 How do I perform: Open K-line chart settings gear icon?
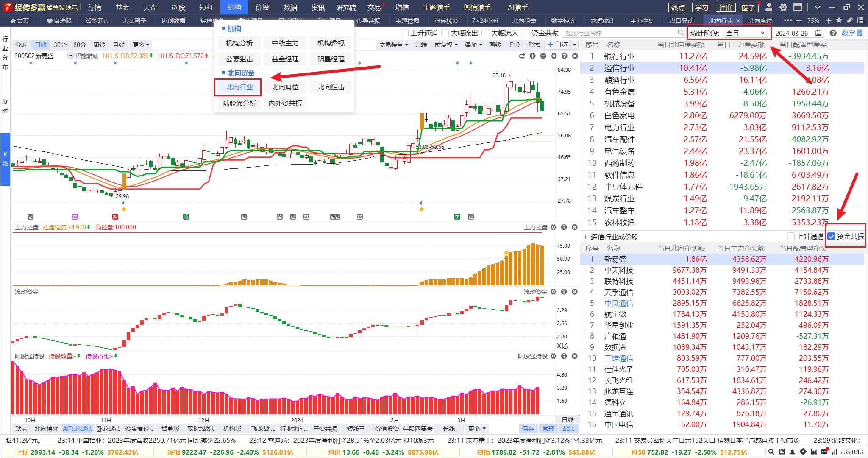point(554,56)
